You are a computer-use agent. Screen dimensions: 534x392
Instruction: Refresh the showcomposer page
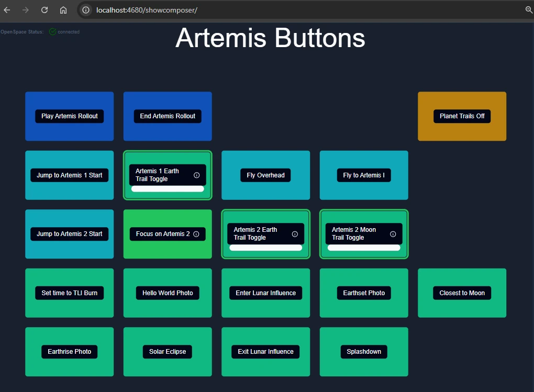(x=44, y=10)
